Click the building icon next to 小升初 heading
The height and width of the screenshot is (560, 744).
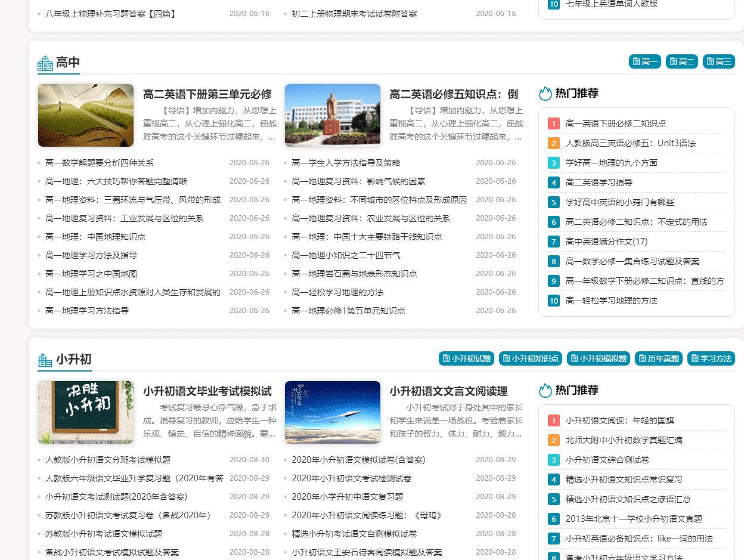(x=45, y=358)
